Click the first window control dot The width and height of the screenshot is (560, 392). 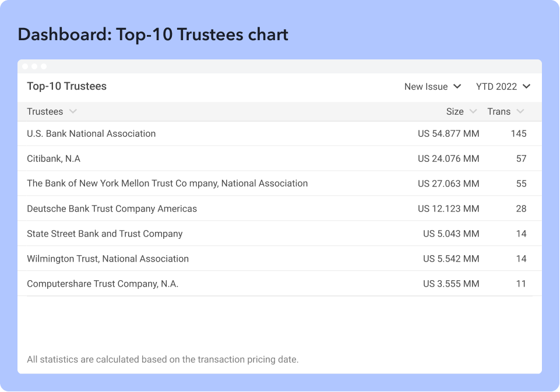25,66
